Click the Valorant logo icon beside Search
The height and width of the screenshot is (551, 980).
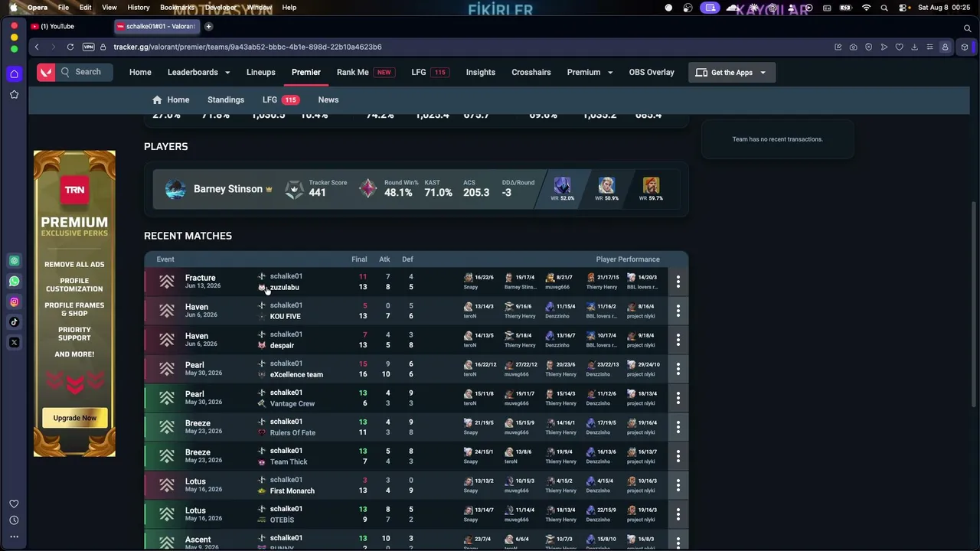(46, 72)
